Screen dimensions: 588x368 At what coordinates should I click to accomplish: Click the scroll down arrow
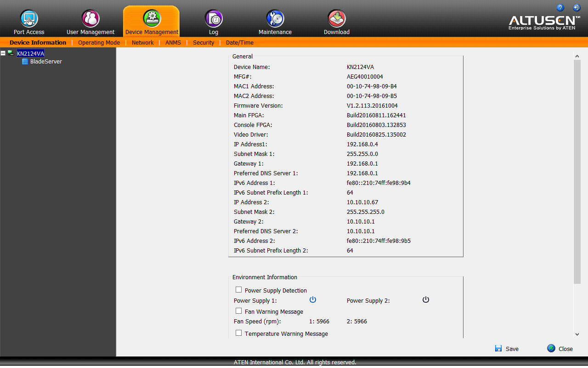click(x=577, y=334)
